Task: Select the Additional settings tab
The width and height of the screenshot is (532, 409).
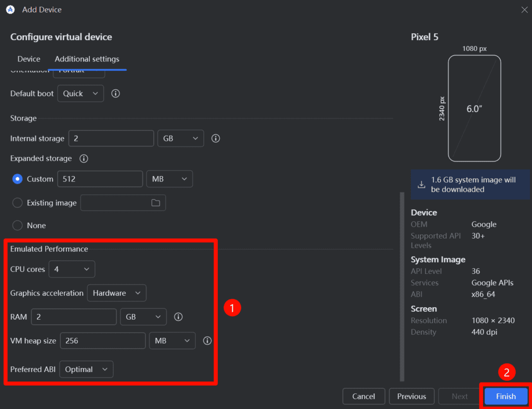Action: 87,59
